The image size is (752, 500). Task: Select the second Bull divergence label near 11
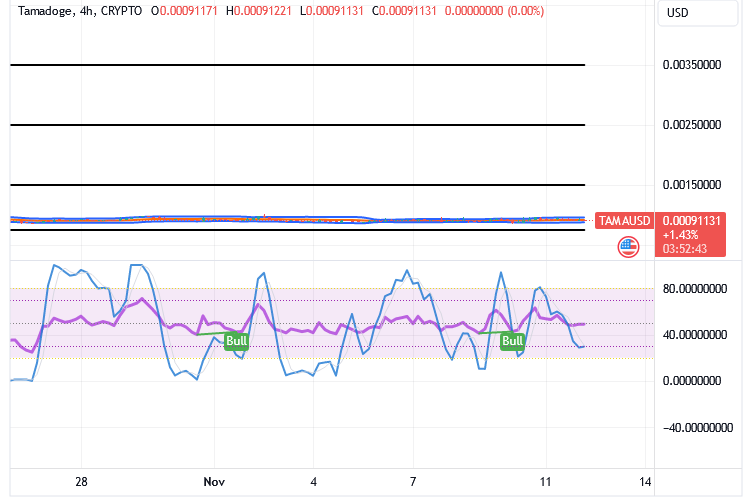pyautogui.click(x=512, y=341)
